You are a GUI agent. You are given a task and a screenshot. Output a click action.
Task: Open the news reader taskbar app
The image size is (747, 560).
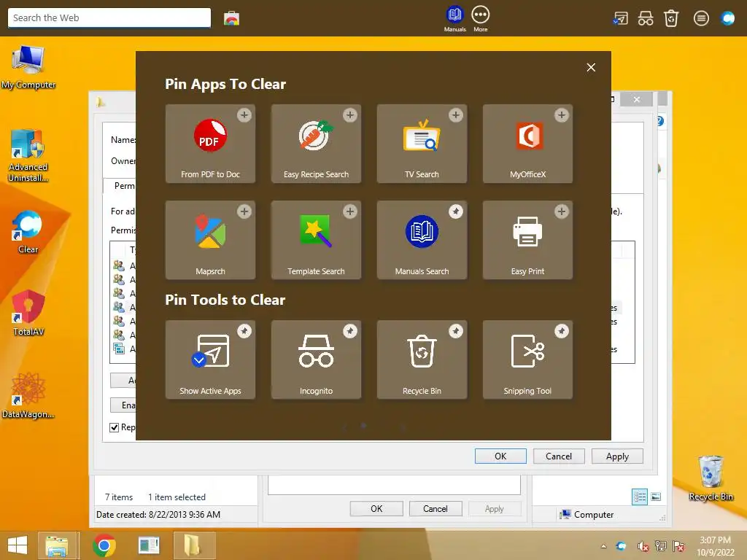(149, 545)
